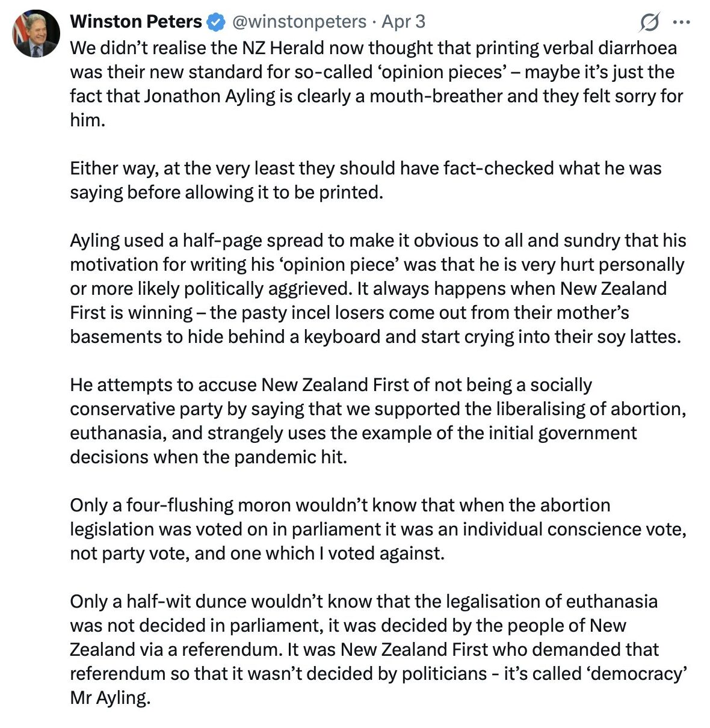Image resolution: width=710 pixels, height=728 pixels.
Task: Open the @winstonpeters handle link
Action: [x=299, y=22]
